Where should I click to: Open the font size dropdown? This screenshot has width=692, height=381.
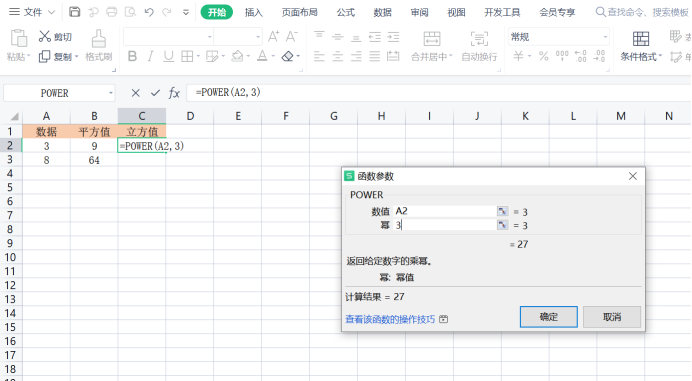click(x=258, y=37)
